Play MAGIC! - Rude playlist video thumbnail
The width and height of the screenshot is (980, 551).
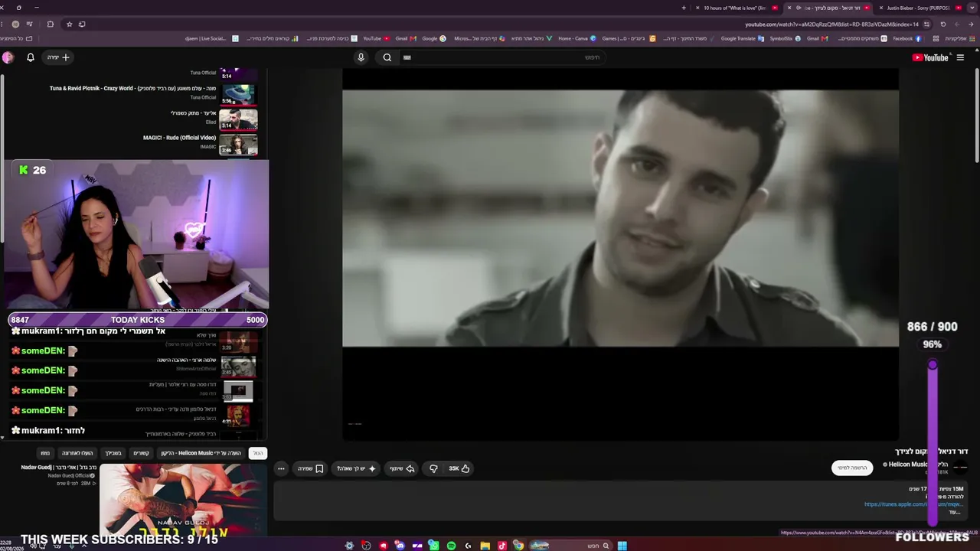point(238,144)
